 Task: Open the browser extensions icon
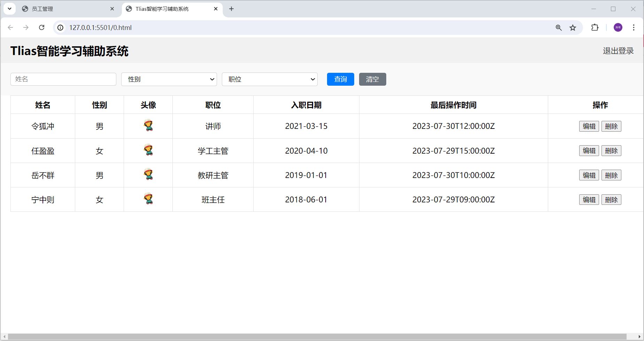(595, 28)
